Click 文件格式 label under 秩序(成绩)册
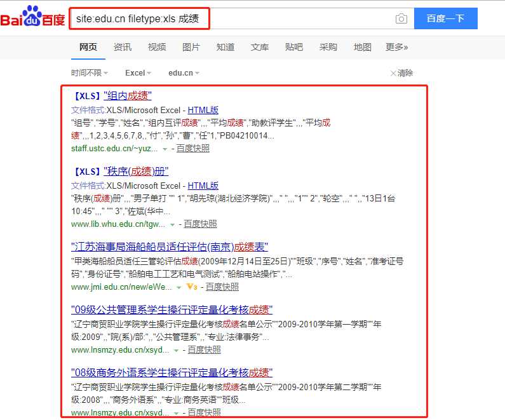Screen dimensions: 505x420 pyautogui.click(x=88, y=186)
